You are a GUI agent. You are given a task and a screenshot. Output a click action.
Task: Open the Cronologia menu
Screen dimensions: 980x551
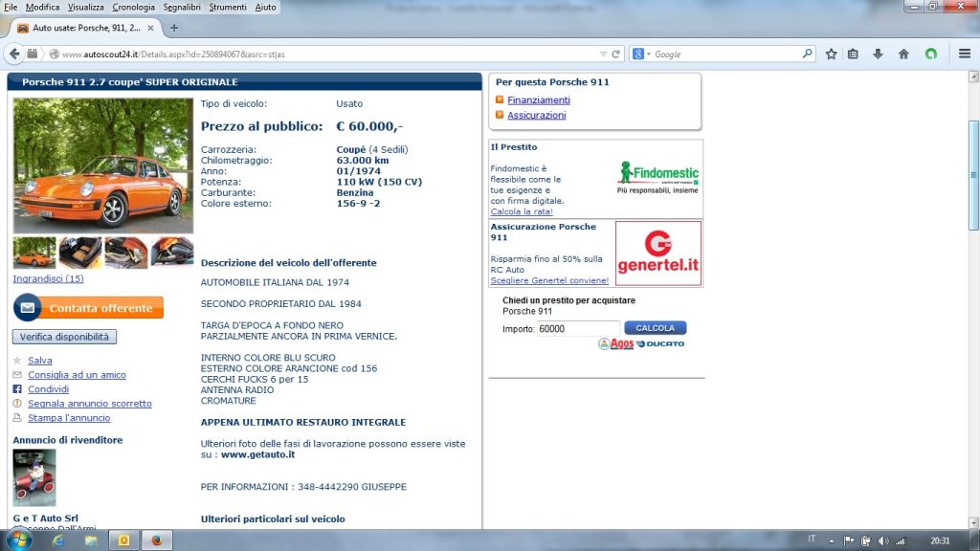pos(133,7)
